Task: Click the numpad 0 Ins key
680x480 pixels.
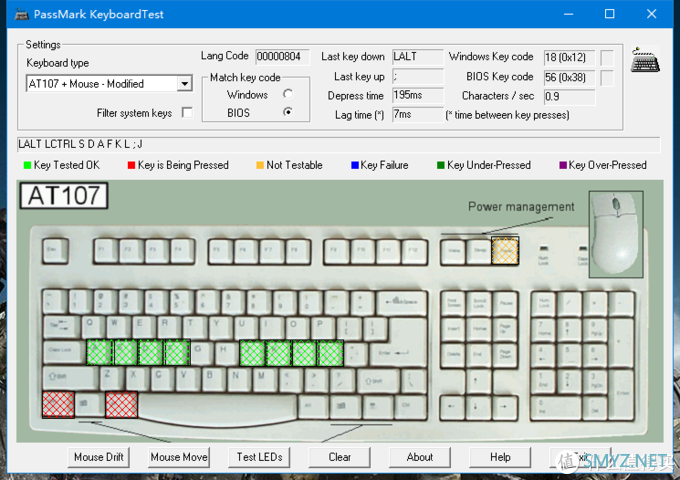Action: click(x=555, y=408)
